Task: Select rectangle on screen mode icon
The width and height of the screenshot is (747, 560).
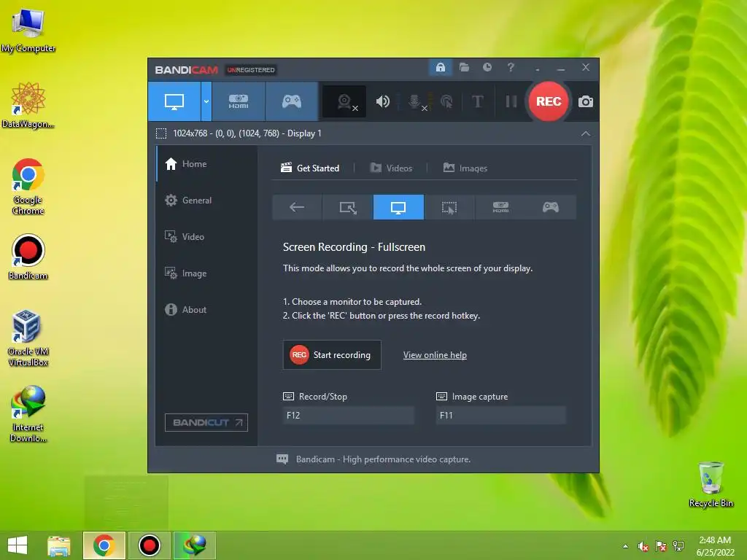Action: coord(348,207)
